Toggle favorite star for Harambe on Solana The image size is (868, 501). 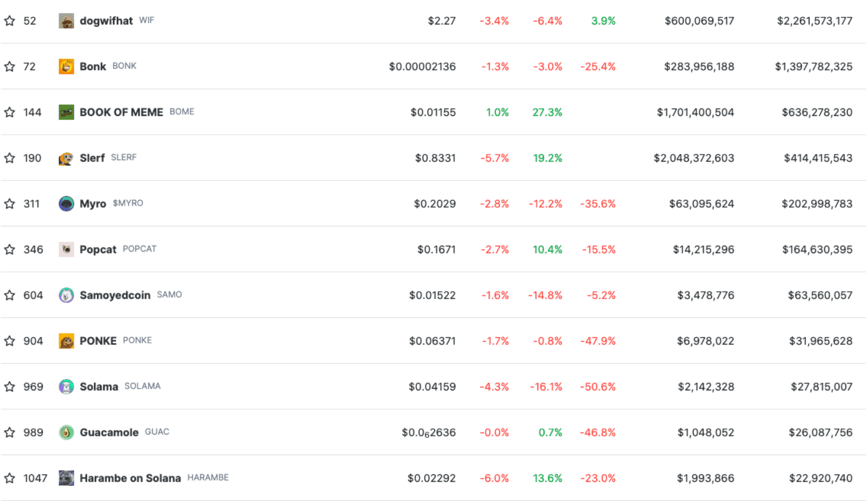9,478
